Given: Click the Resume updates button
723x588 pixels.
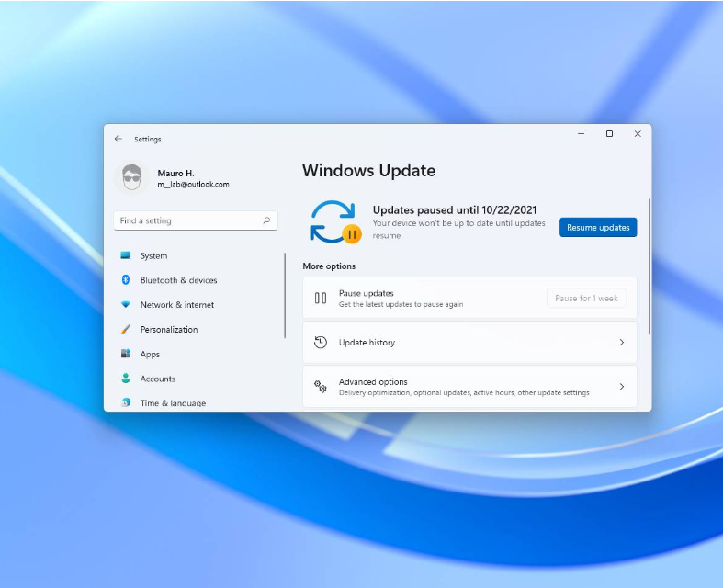Looking at the screenshot, I should [x=598, y=227].
